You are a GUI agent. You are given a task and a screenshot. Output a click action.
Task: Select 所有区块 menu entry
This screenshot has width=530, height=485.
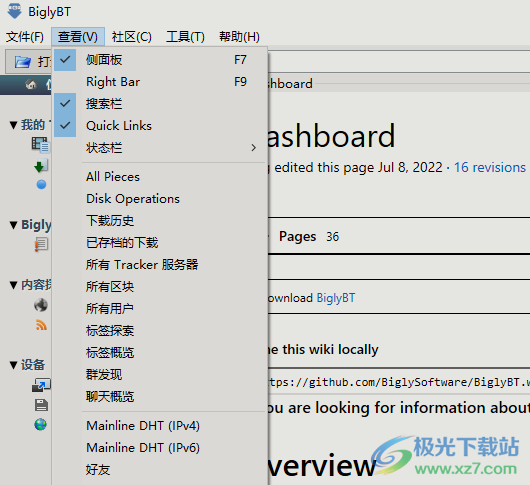(x=159, y=287)
